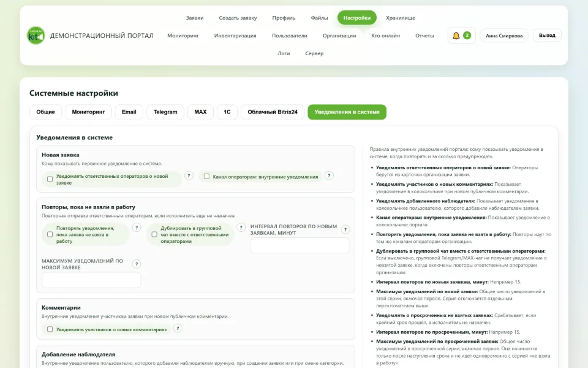Switch to the Email settings tab
The width and height of the screenshot is (588, 368).
pyautogui.click(x=129, y=112)
